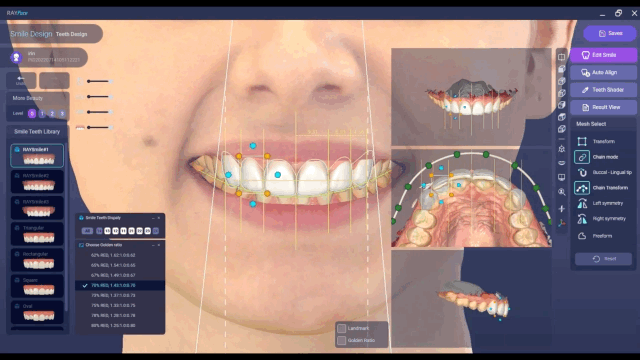
Task: Adjust the first (face) opacity slider
Action: (99, 81)
